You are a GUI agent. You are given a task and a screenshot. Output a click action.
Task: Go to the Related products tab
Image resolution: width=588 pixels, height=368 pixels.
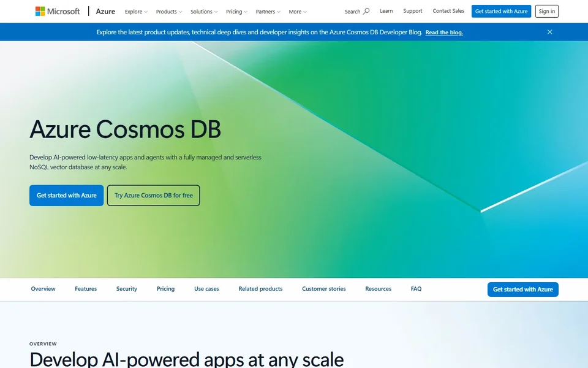[x=261, y=289]
